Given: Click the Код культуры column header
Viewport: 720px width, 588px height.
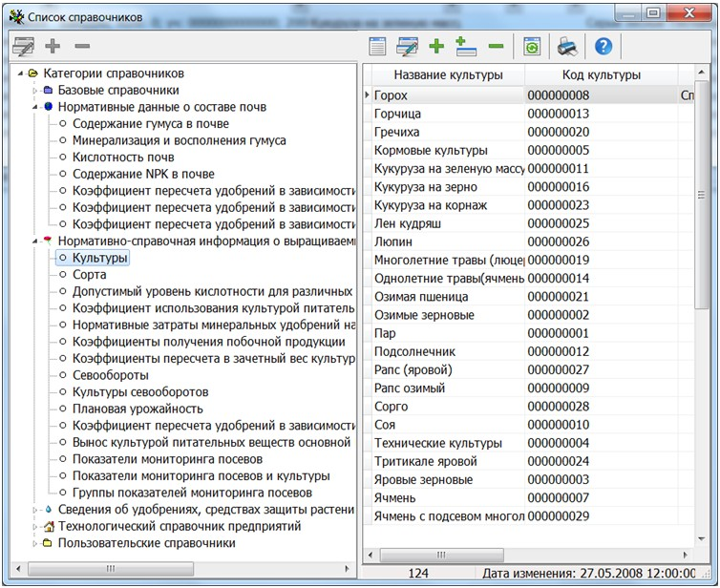Looking at the screenshot, I should [601, 74].
